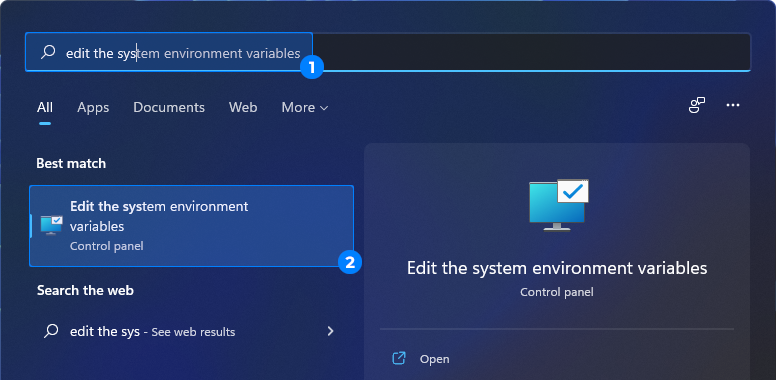Switch to the Web tab
The height and width of the screenshot is (380, 776).
[x=243, y=107]
